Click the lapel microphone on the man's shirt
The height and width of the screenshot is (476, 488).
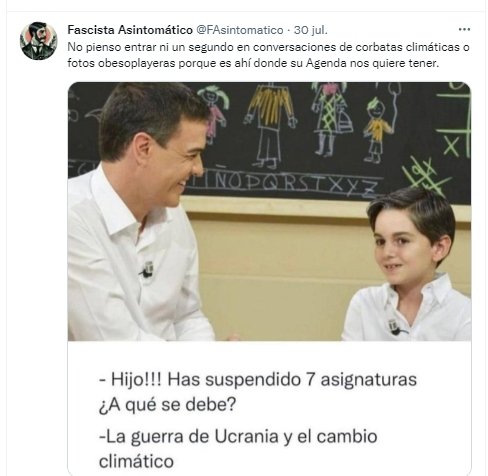[x=147, y=270]
